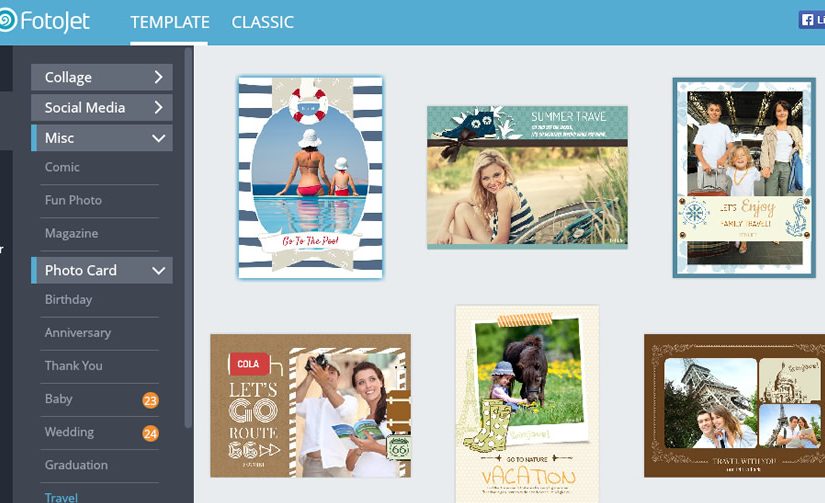Image resolution: width=825 pixels, height=503 pixels.
Task: Open the Comic templates link
Action: point(62,167)
